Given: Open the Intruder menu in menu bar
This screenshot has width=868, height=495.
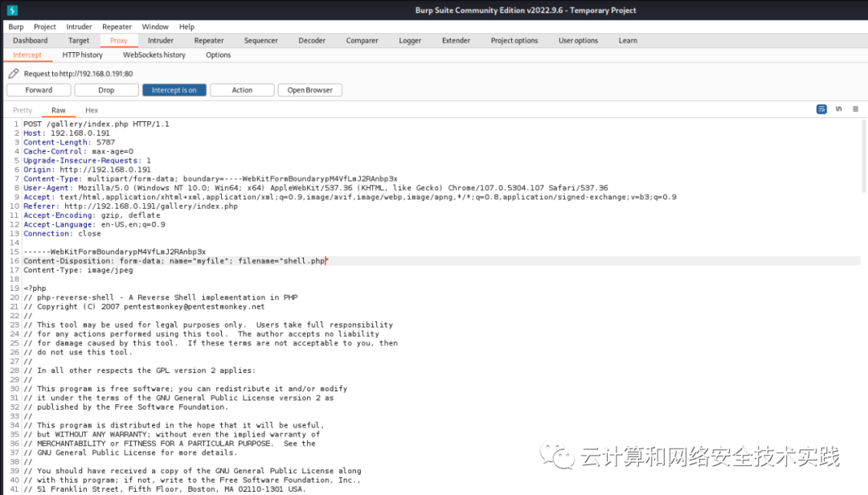Looking at the screenshot, I should (79, 27).
